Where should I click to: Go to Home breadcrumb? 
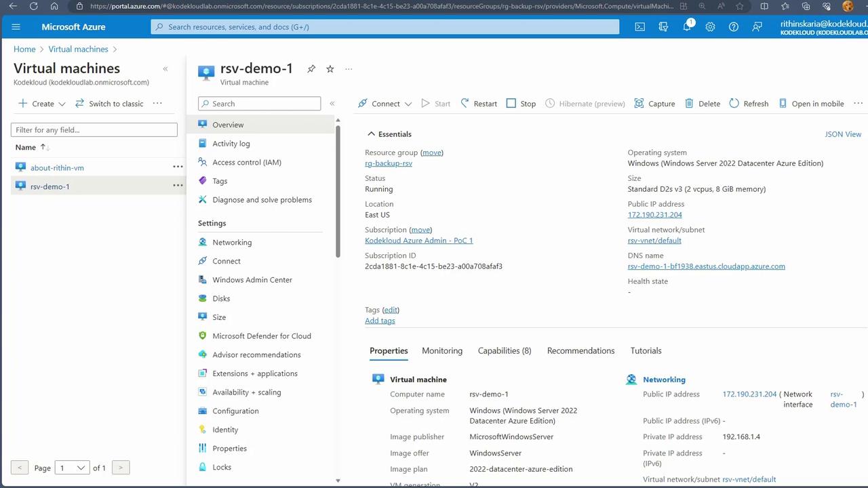[x=24, y=49]
